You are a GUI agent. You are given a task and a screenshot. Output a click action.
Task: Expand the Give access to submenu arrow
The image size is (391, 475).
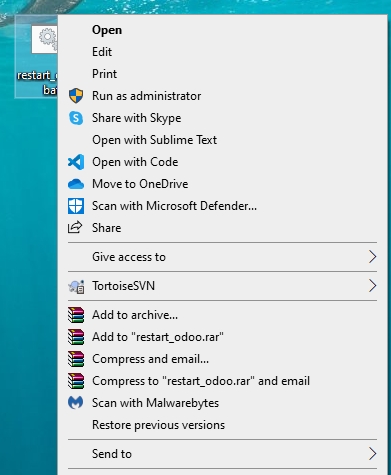click(373, 257)
